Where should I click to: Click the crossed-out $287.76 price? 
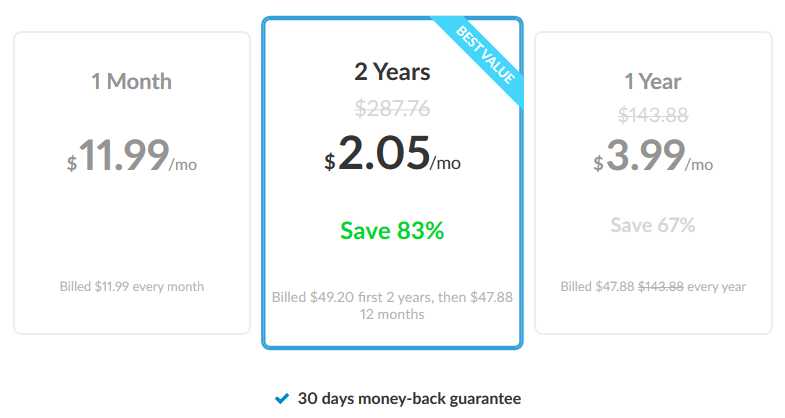[392, 108]
